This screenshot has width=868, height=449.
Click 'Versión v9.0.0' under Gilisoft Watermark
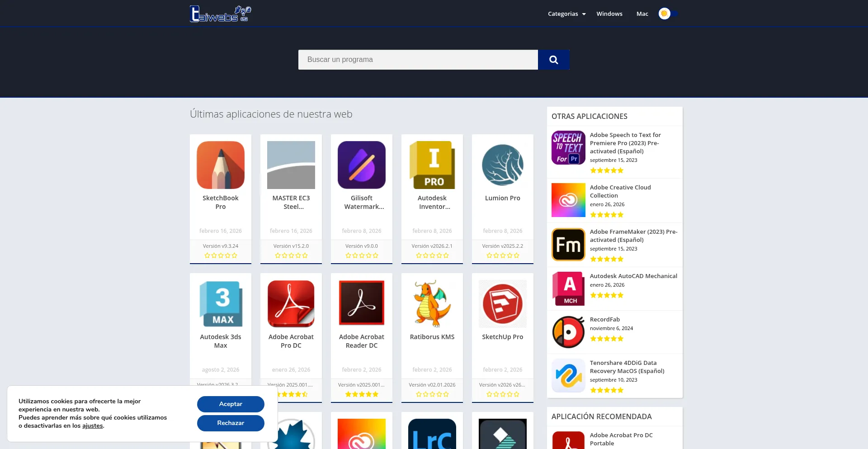362,246
